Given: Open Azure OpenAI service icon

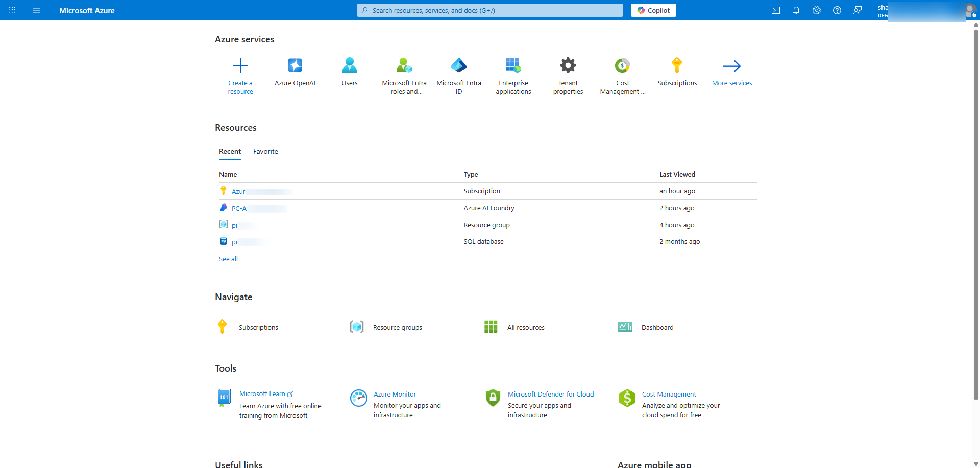Looking at the screenshot, I should coord(295,66).
